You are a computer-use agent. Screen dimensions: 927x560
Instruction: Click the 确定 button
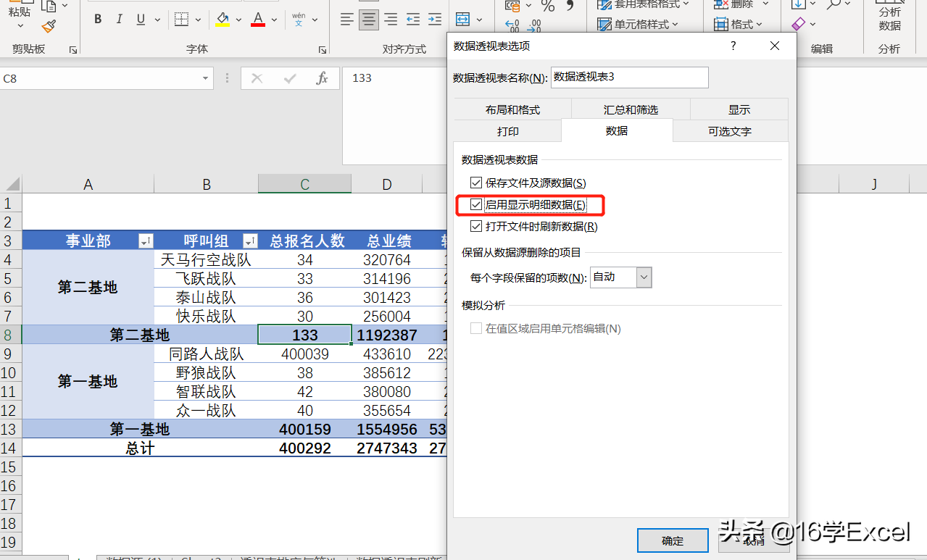point(673,540)
